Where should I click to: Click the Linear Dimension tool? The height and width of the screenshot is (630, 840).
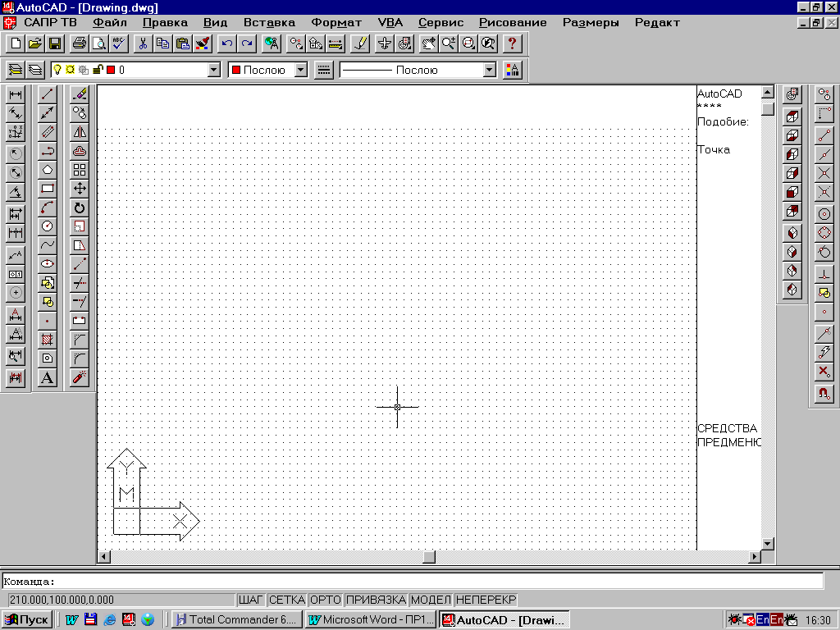16,95
